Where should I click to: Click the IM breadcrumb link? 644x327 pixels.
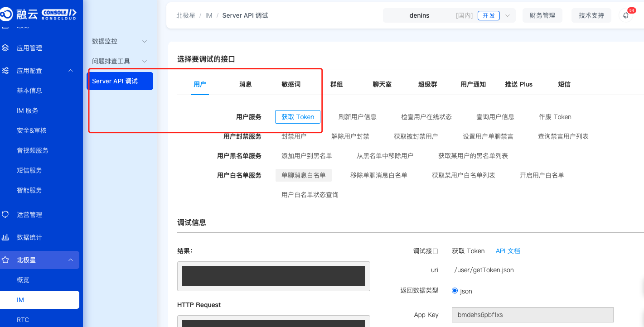pos(209,15)
